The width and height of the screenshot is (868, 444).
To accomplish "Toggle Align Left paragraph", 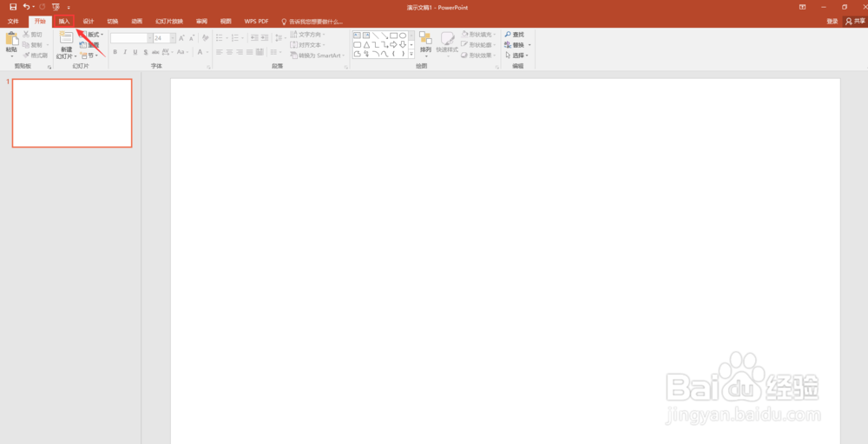I will [220, 52].
